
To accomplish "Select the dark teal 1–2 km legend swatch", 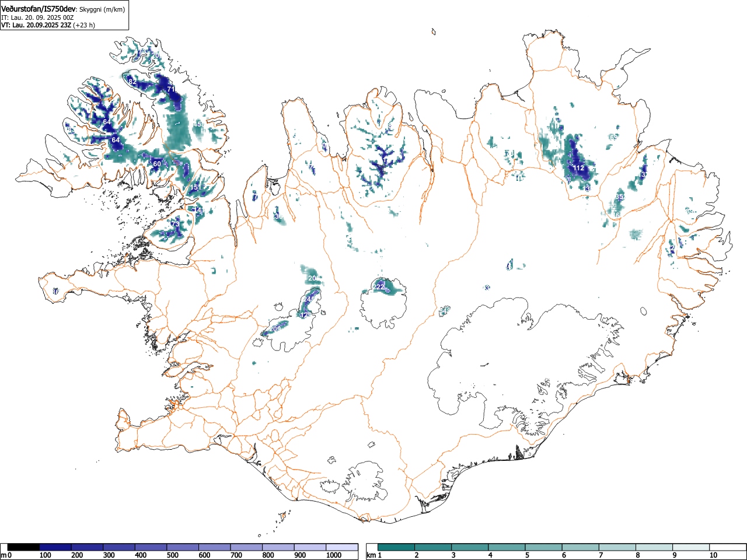I will click(x=397, y=547).
